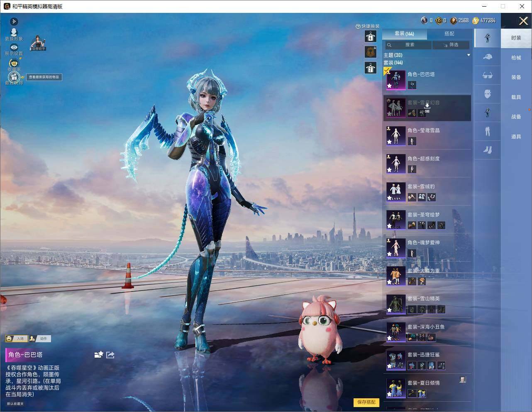
Task: Select the locked medal outfit slot
Action: click(370, 52)
